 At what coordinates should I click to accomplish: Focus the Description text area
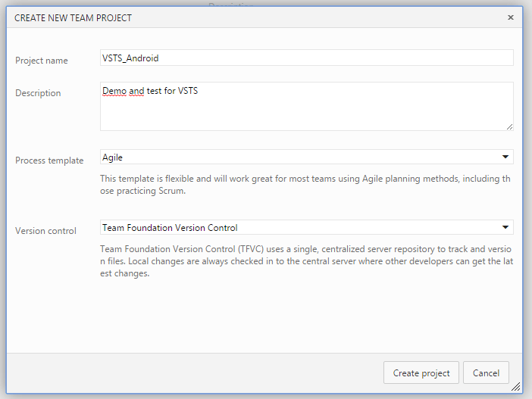click(x=306, y=110)
